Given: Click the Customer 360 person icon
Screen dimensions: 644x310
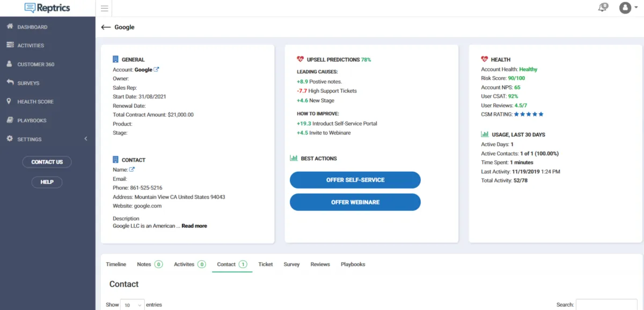Looking at the screenshot, I should pos(10,64).
